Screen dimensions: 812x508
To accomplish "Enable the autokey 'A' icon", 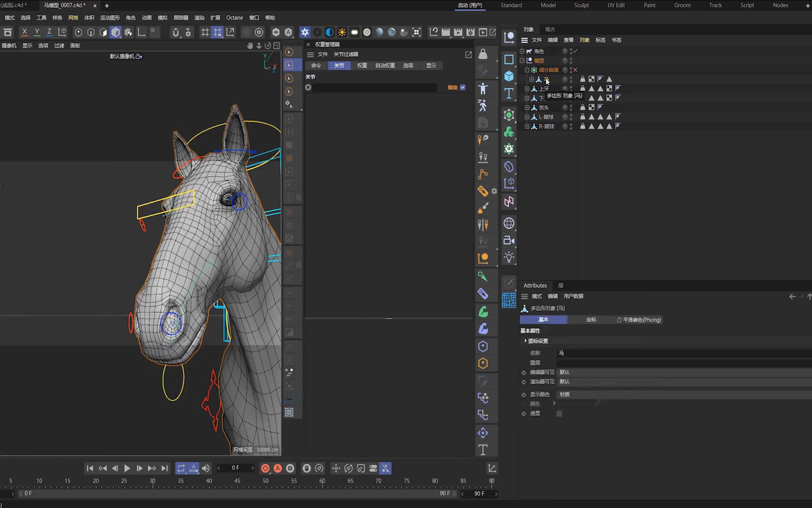I will (x=278, y=468).
